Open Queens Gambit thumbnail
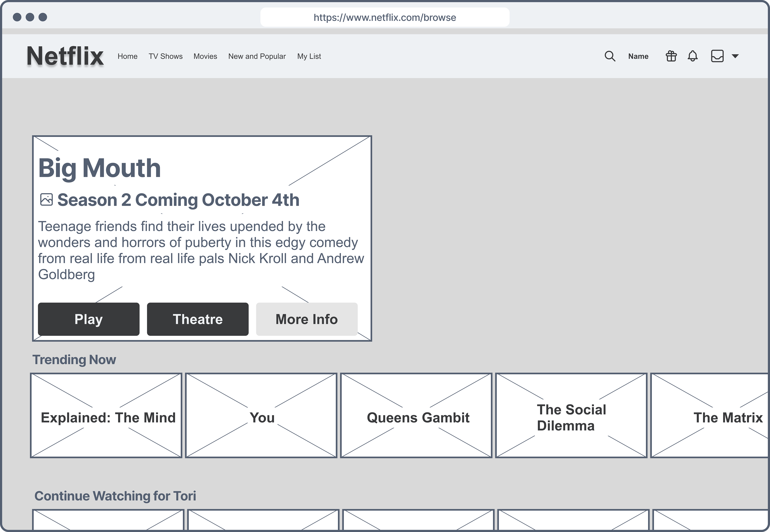This screenshot has height=532, width=770. 416,415
